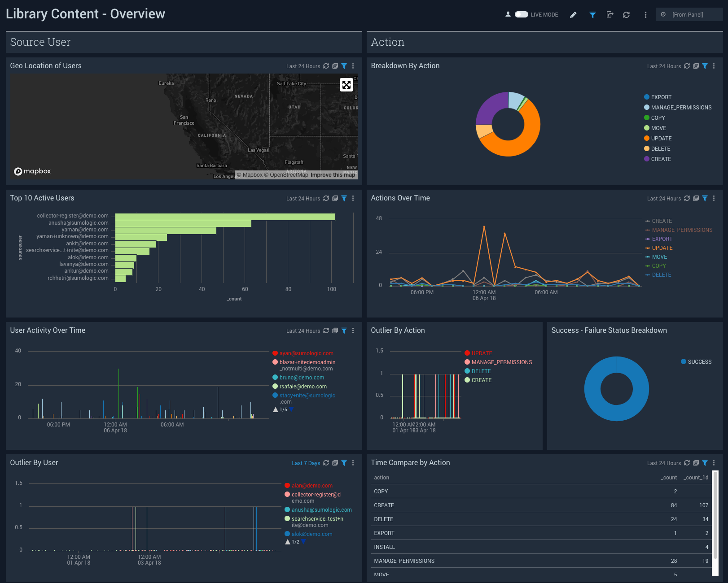This screenshot has width=728, height=583.
Task: Click the Improve this map link
Action: point(333,175)
